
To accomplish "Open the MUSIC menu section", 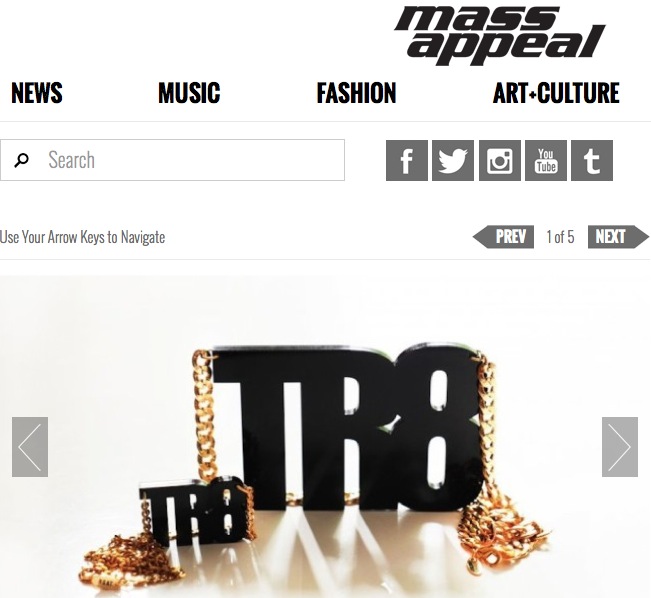I will (189, 93).
